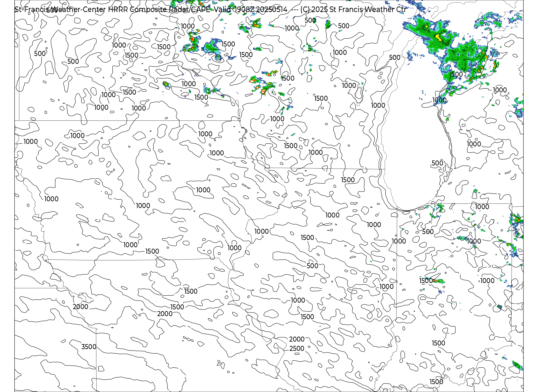This screenshot has height=392, width=538.
Task: Click the 2500 CAPE contour label
Action: (297, 348)
